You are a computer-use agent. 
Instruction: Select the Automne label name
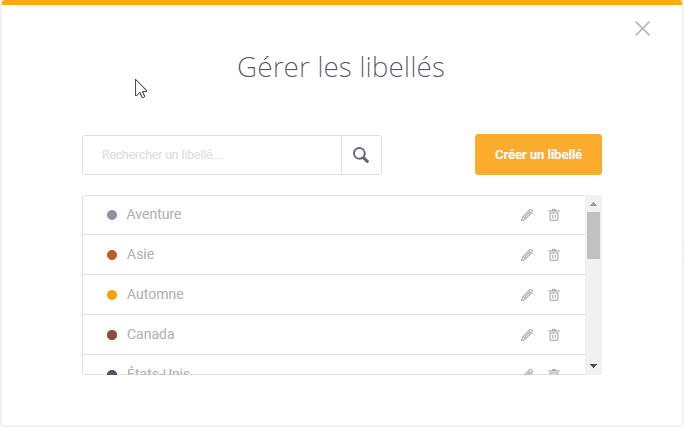(155, 295)
